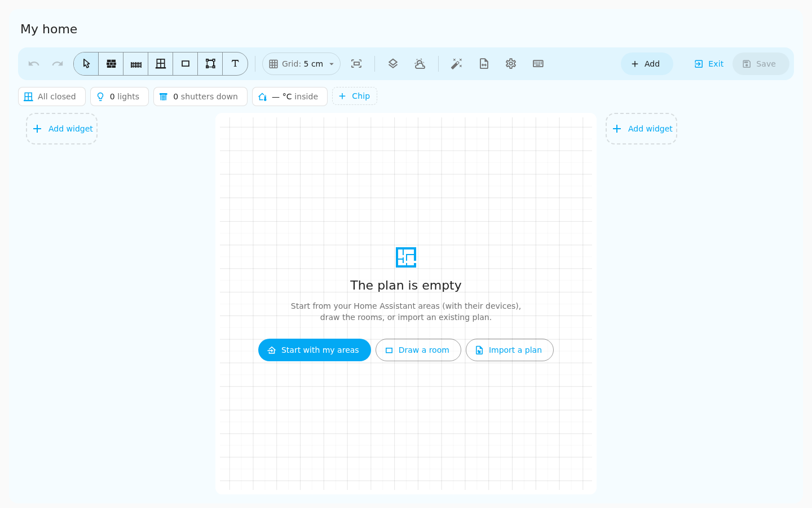The width and height of the screenshot is (812, 508).
Task: Choose the vector polygon shape tool
Action: pyautogui.click(x=210, y=64)
